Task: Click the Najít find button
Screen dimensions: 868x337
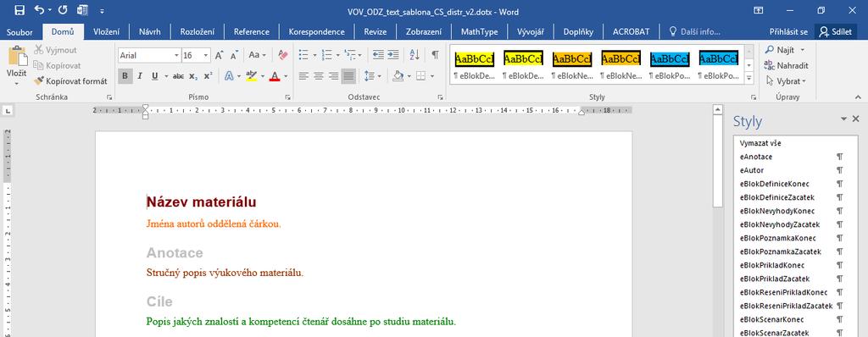Action: tap(781, 50)
